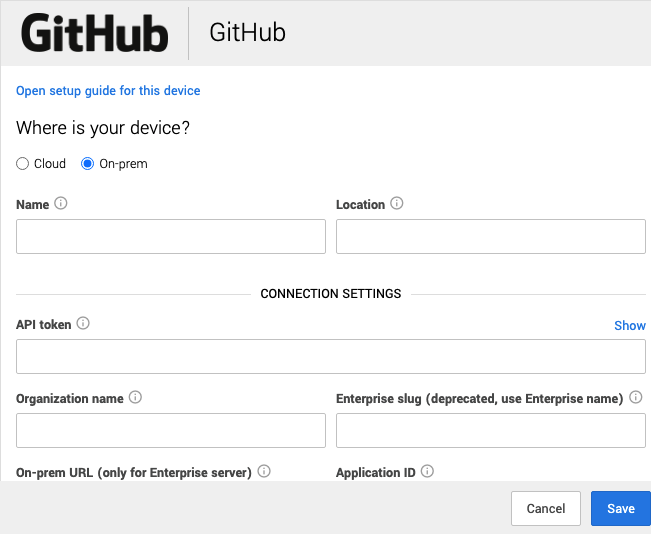Click the Enterprise slug text box

click(491, 430)
